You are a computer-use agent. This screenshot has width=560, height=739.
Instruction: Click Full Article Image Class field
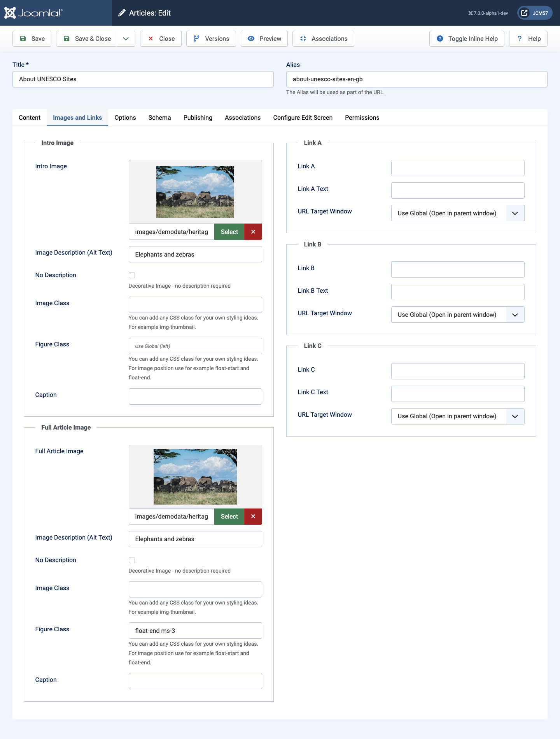195,589
